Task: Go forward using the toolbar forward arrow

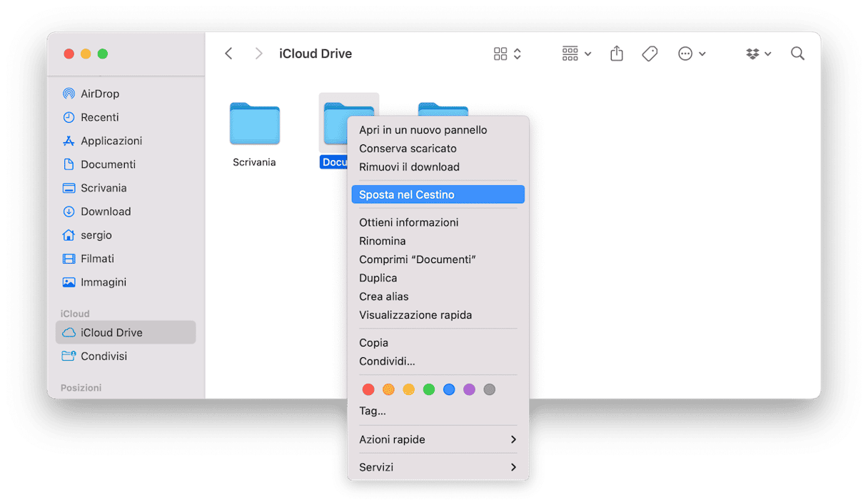Action: [258, 54]
